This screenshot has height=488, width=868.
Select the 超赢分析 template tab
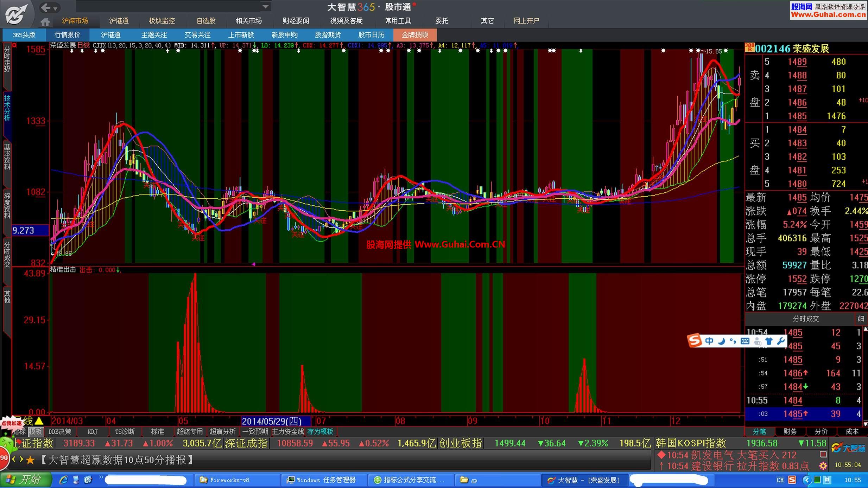pyautogui.click(x=222, y=431)
